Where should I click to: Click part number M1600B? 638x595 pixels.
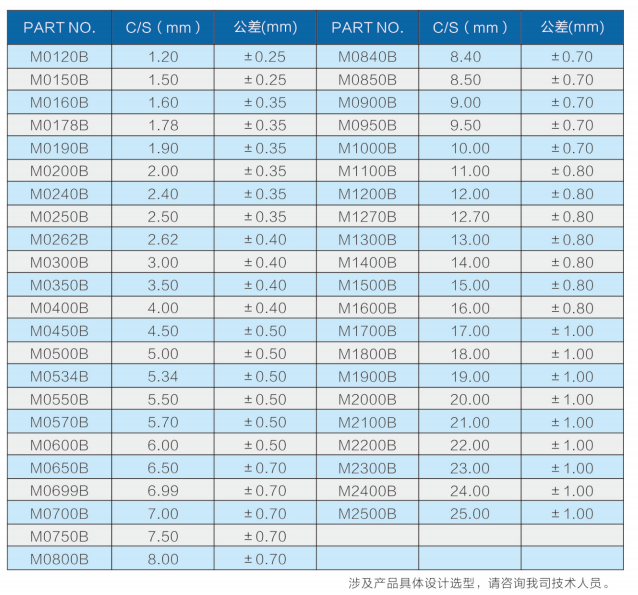tap(367, 308)
